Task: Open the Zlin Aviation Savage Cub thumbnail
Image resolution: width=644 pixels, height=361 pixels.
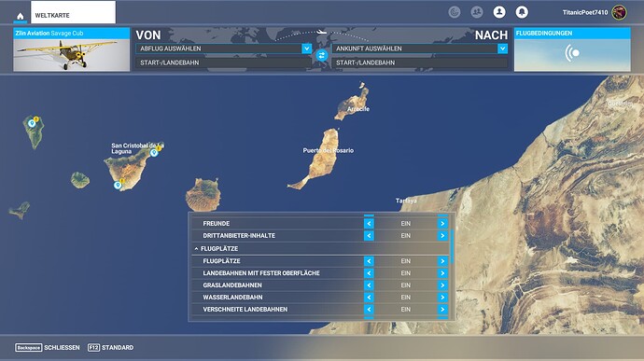Action: pos(72,49)
